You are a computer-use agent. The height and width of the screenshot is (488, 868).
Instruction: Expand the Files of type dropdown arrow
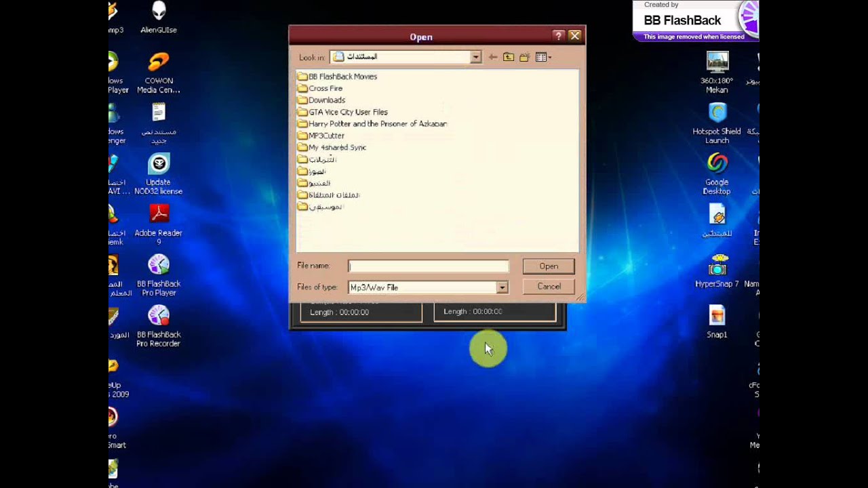point(502,287)
